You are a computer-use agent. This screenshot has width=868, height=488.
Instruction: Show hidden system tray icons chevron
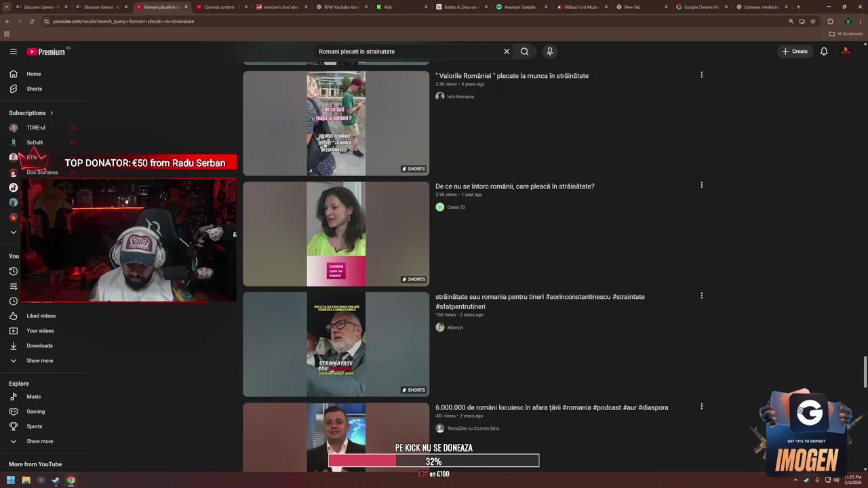coord(795,481)
